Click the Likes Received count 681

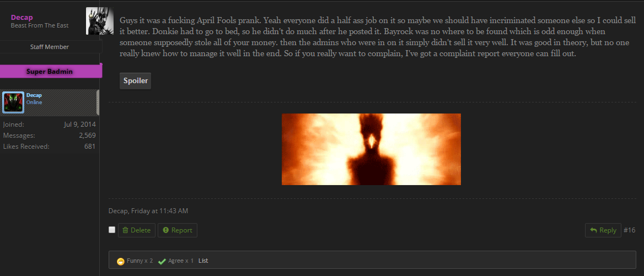(90, 147)
